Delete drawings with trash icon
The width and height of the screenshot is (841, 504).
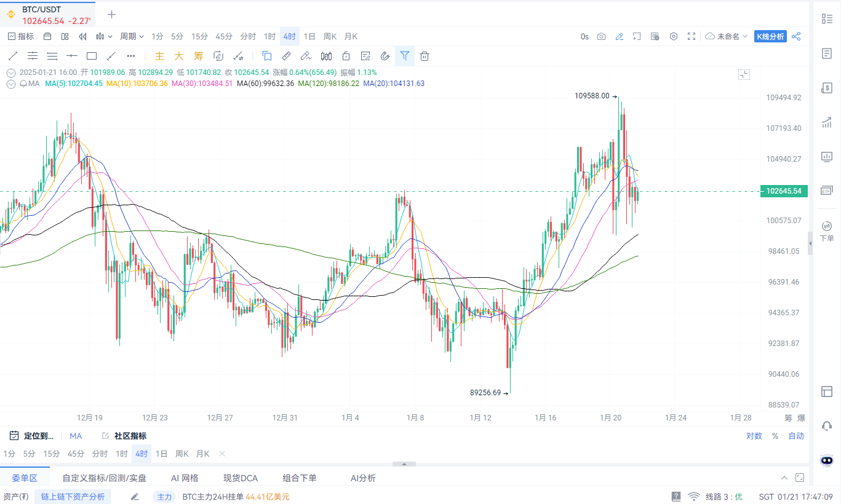pyautogui.click(x=424, y=57)
